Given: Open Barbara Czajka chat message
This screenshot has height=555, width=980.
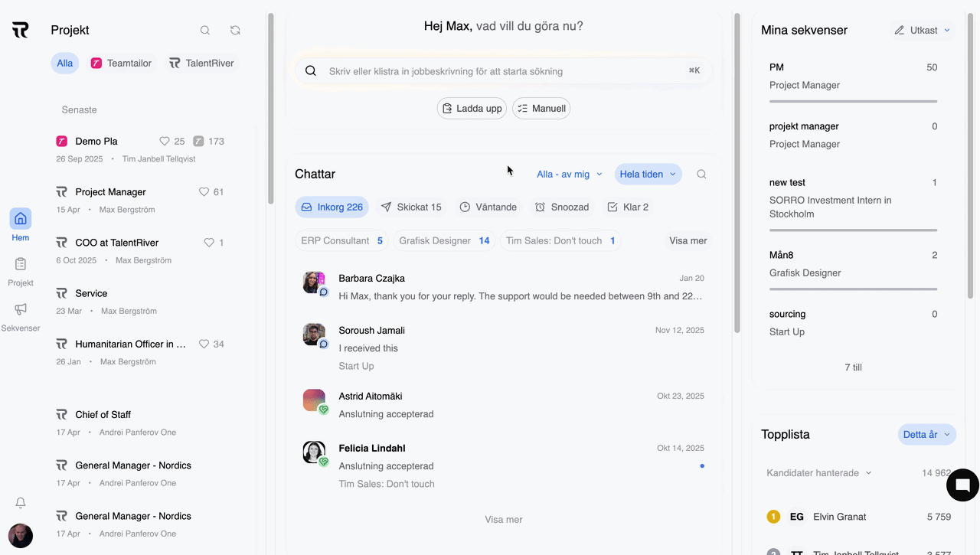Looking at the screenshot, I should pos(504,287).
